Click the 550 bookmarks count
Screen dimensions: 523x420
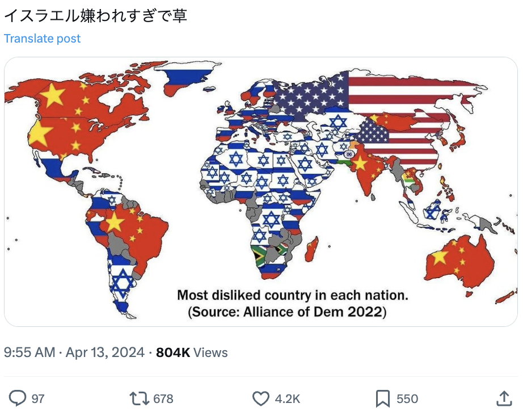click(x=407, y=398)
